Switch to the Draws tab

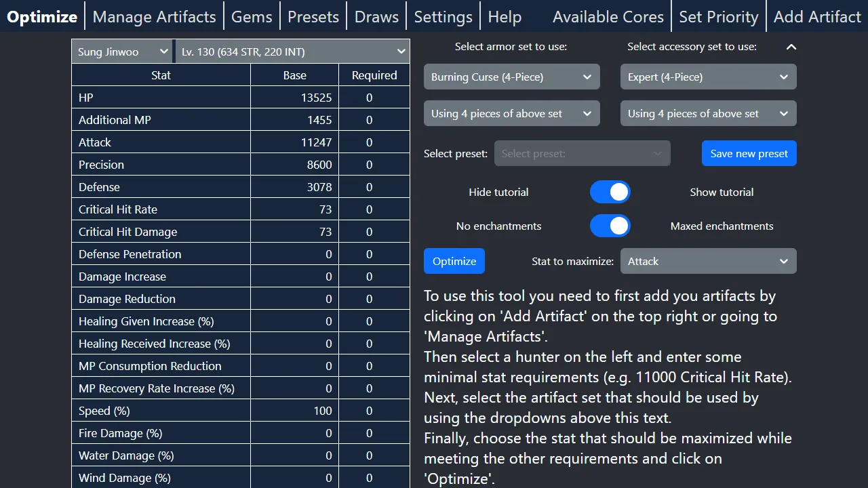(376, 16)
